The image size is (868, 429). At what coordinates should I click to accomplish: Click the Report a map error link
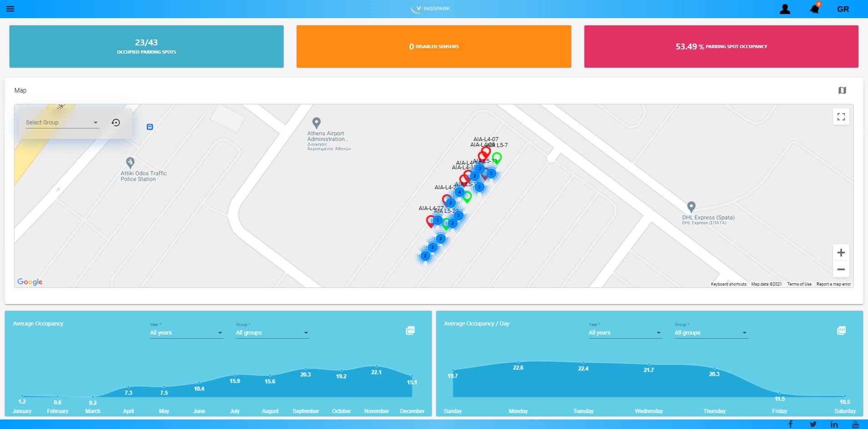(833, 284)
